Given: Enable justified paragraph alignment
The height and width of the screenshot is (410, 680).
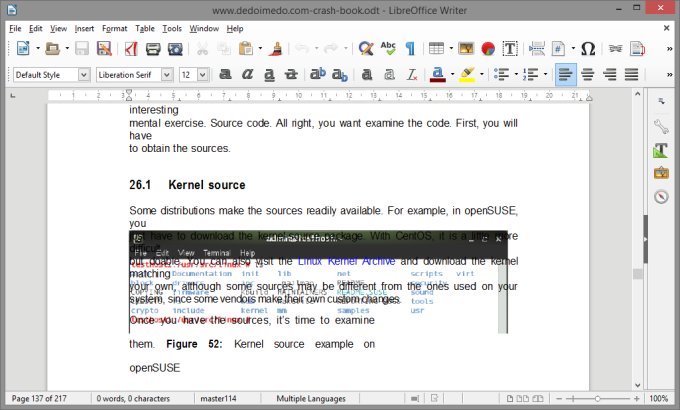Looking at the screenshot, I should 631,74.
